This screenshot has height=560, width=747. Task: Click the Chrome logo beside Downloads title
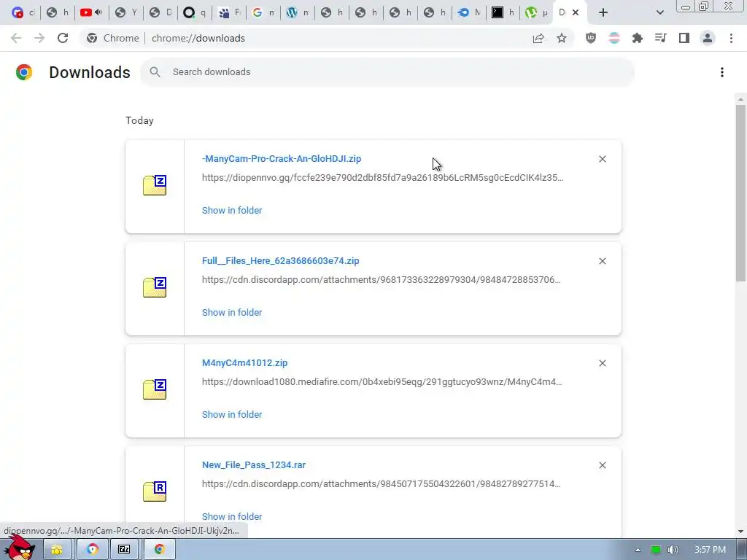pos(24,72)
